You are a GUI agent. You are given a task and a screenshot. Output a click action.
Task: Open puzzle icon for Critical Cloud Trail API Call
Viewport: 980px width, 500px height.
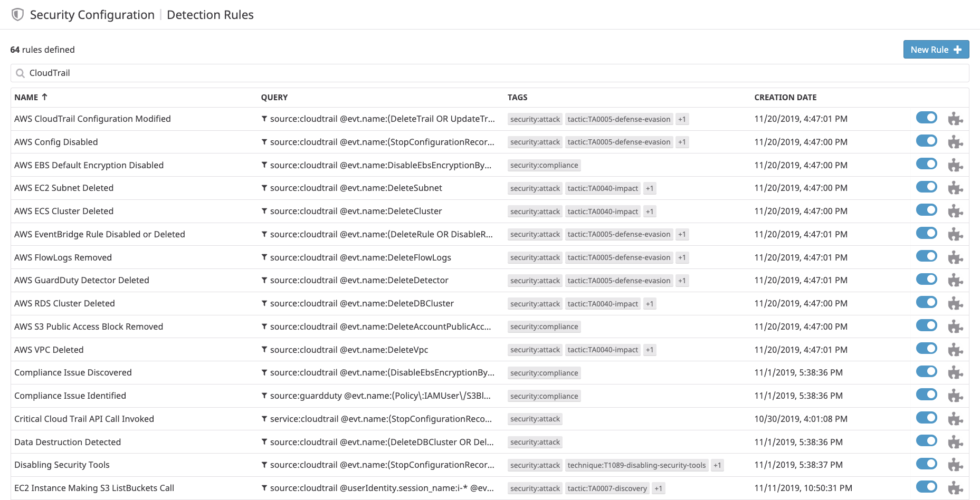955,419
